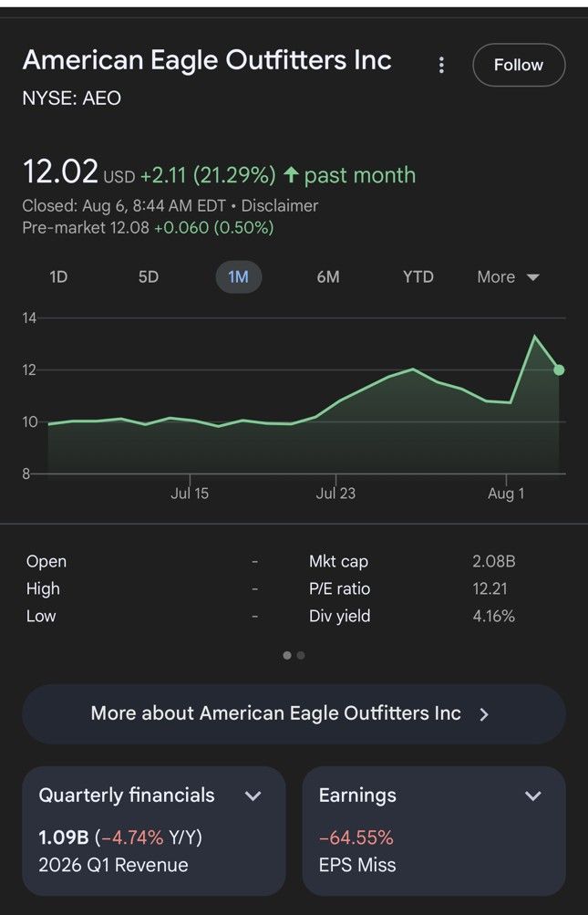Select first stats page indicator dot

tap(287, 655)
